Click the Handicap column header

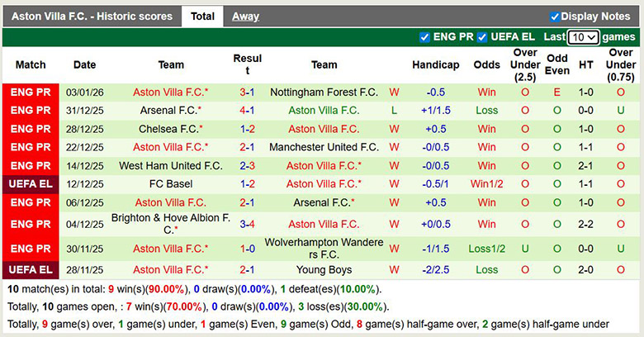436,64
